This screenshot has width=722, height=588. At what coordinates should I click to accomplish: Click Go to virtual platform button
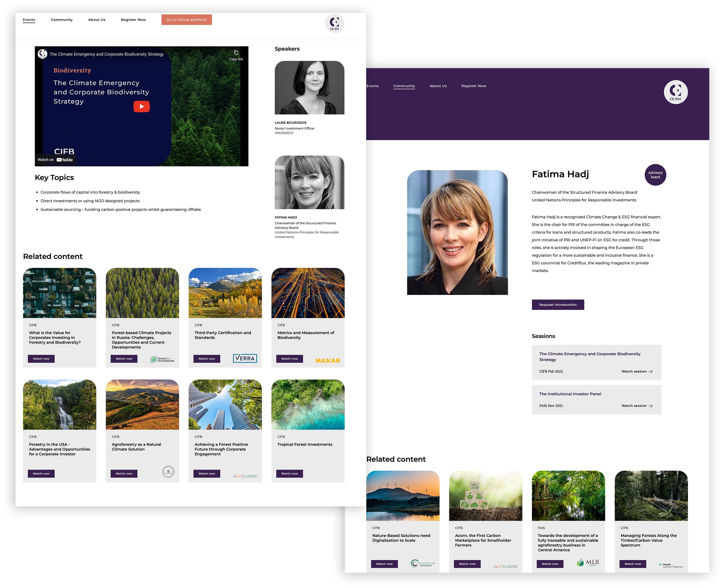[x=186, y=20]
